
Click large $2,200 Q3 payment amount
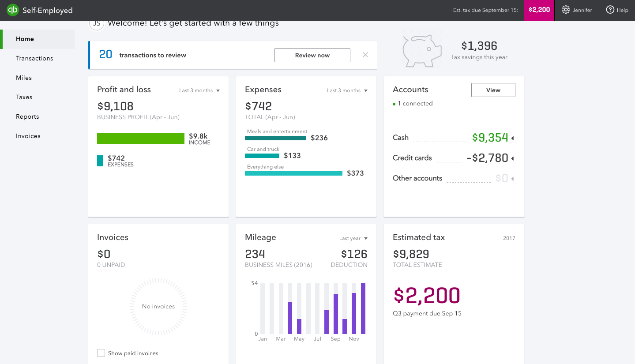427,295
